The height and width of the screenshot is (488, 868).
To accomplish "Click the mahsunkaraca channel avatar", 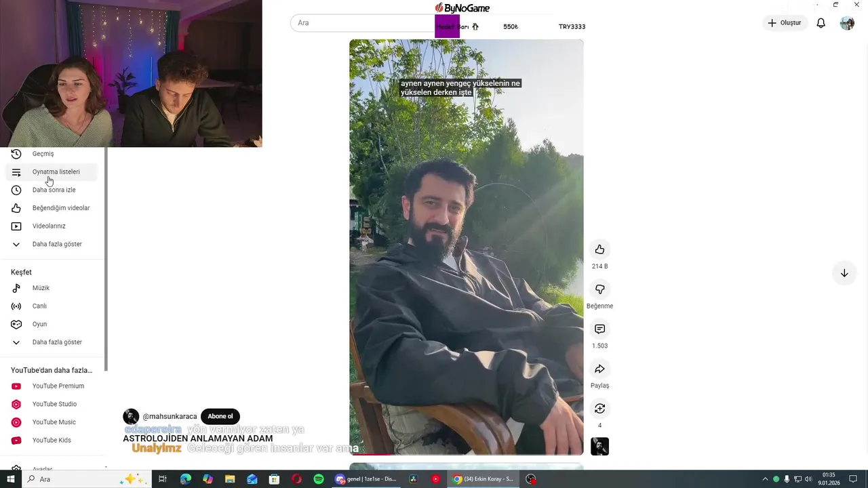I will pos(131,417).
